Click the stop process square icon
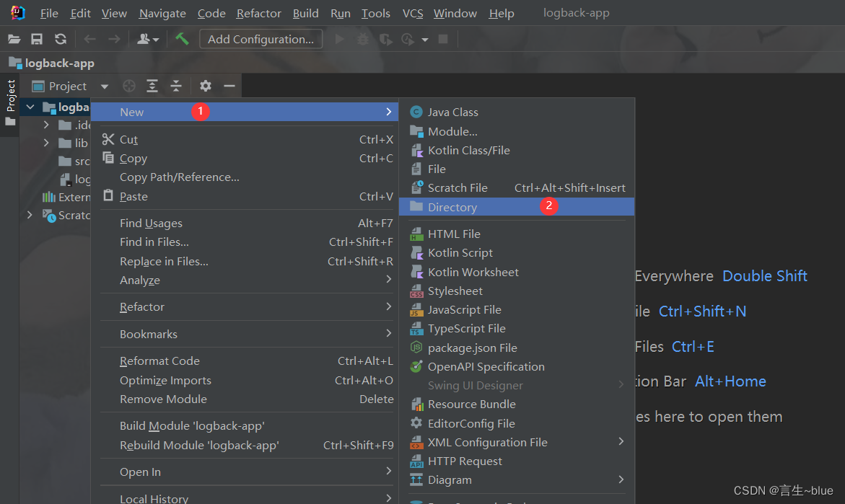Screen dimensions: 845x504 (442, 38)
